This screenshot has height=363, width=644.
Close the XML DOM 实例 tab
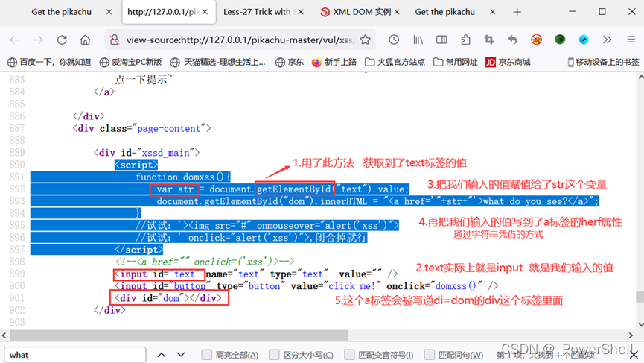pyautogui.click(x=397, y=12)
